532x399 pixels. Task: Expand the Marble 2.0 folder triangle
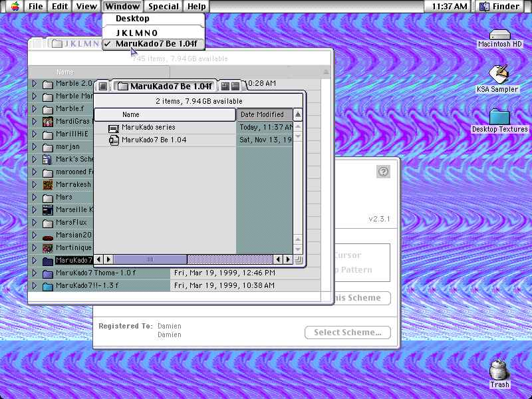(x=35, y=84)
